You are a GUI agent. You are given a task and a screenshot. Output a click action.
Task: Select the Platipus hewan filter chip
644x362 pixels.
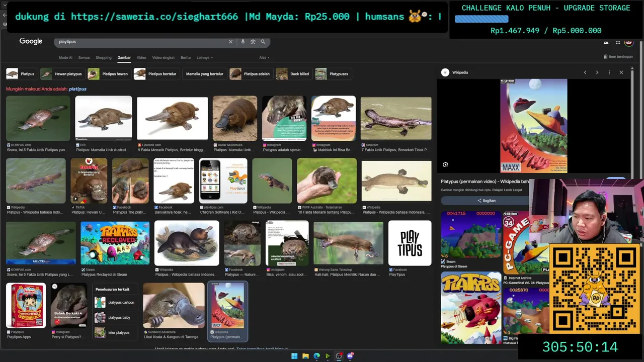pyautogui.click(x=109, y=74)
